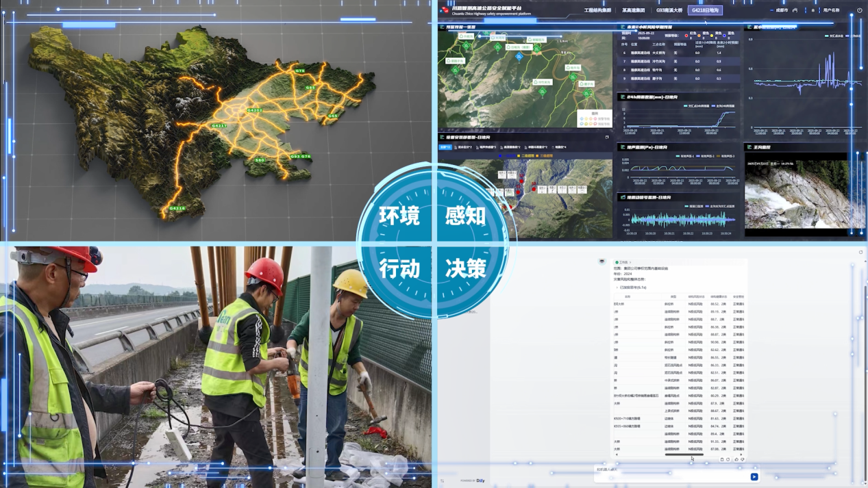868x488 pixels.
Task: Click the blue marker on warning map
Action: [x=519, y=57]
